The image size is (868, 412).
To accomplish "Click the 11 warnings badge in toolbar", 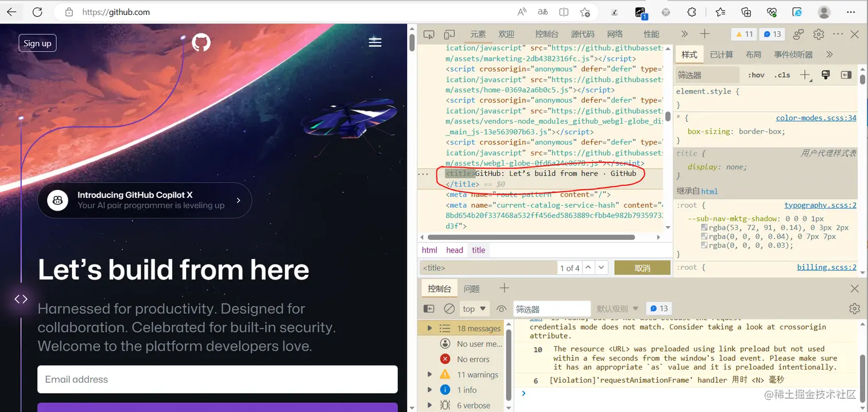I will [744, 34].
